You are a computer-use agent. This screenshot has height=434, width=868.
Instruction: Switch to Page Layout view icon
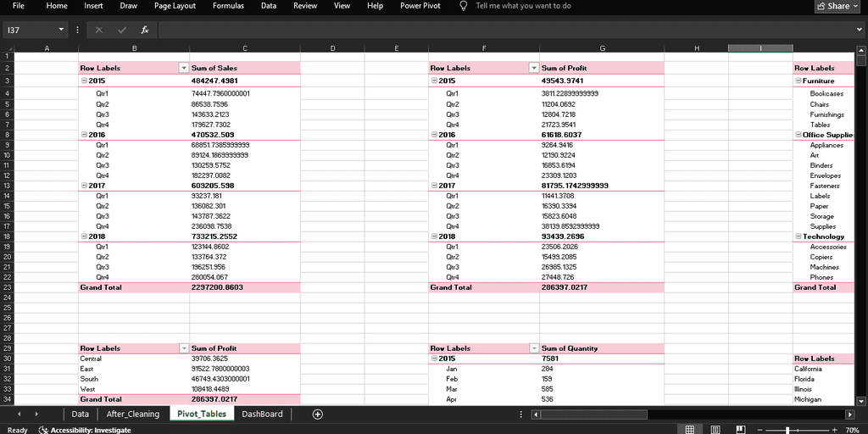[715, 430]
